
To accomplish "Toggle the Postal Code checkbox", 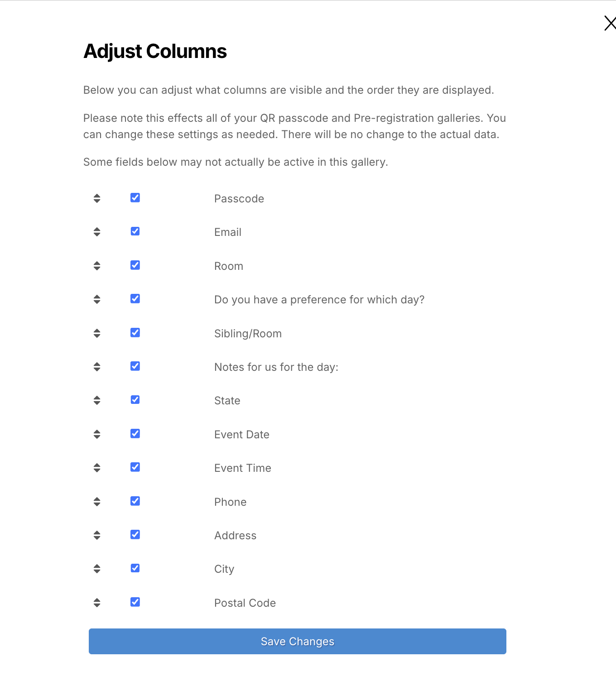I will coord(135,602).
